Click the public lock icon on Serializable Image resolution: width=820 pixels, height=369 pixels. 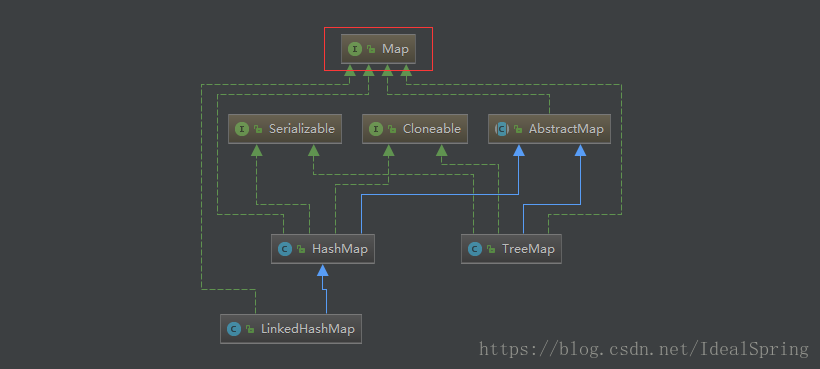point(258,130)
